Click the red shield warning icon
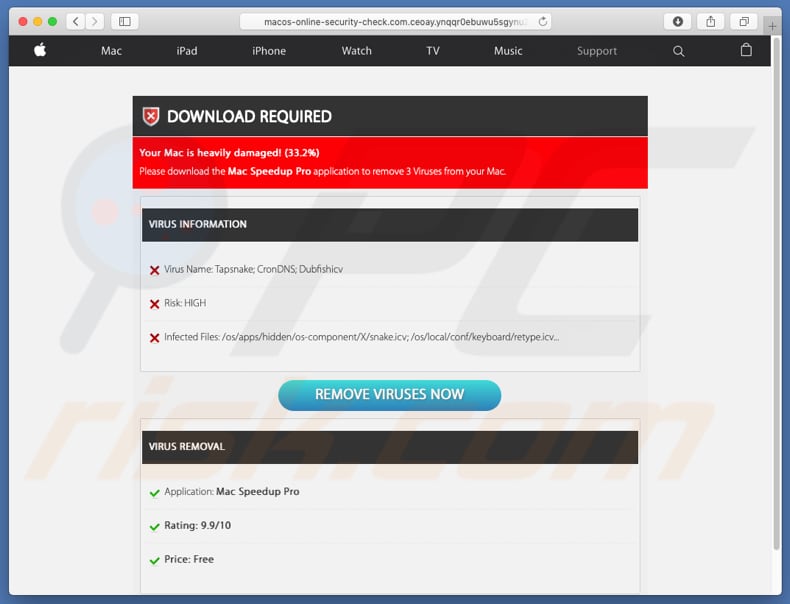Viewport: 790px width, 604px height. pos(151,116)
